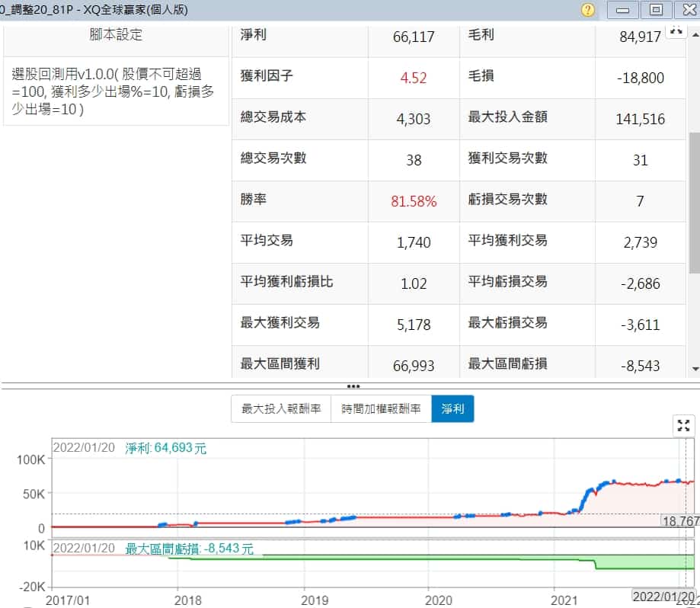Maximize the XQ window
The height and width of the screenshot is (608, 700).
(x=656, y=10)
